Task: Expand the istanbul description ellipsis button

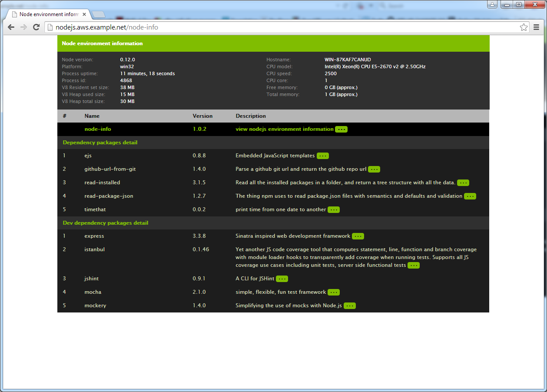Action: click(x=413, y=266)
